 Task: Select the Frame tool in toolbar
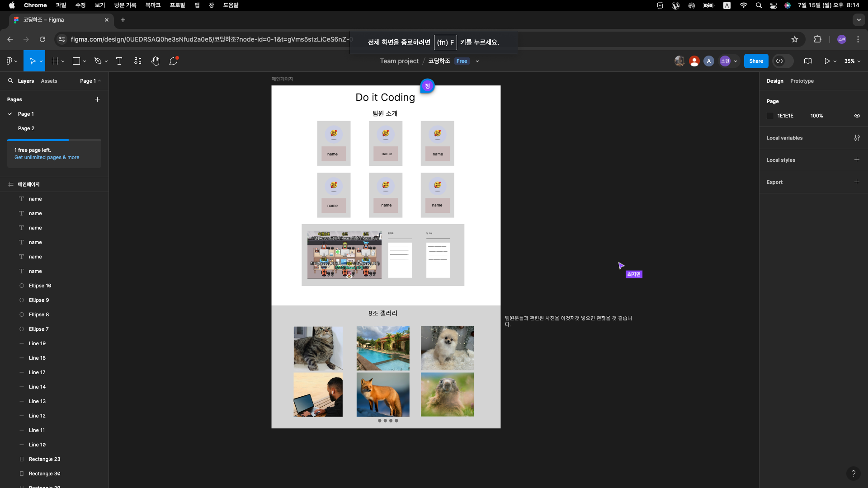coord(54,61)
